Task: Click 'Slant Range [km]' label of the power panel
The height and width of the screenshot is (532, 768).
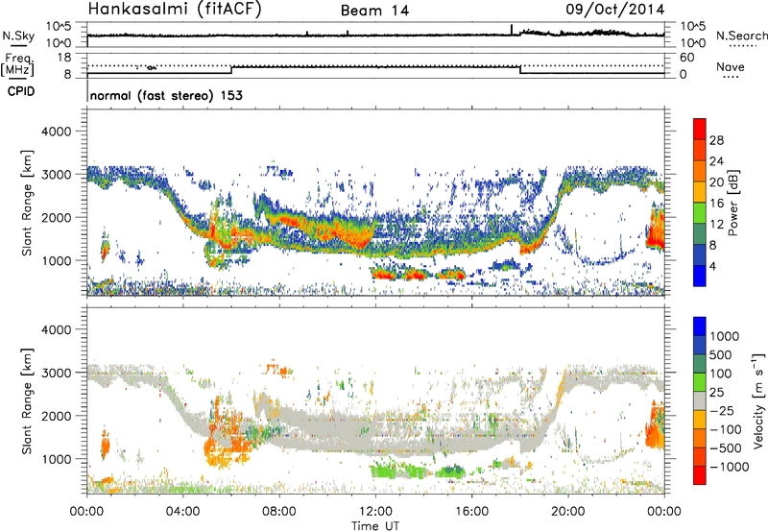Action: (27, 203)
